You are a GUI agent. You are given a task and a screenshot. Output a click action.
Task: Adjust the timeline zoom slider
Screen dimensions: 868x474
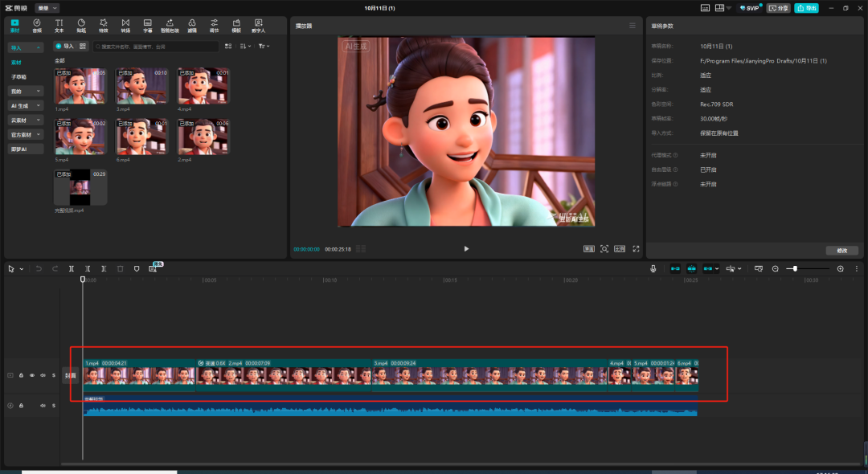pyautogui.click(x=795, y=268)
